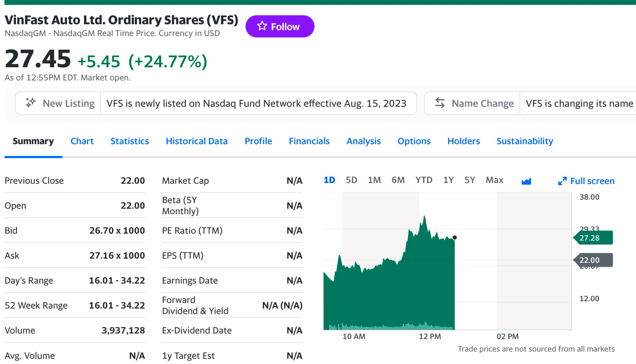Click the 02 PM chart axis label
Screen dimensions: 636x364
coord(508,336)
